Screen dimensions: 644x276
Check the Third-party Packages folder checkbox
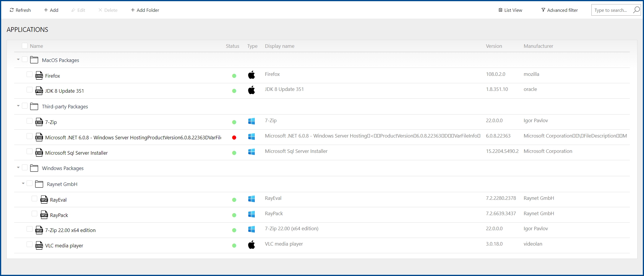tap(25, 106)
